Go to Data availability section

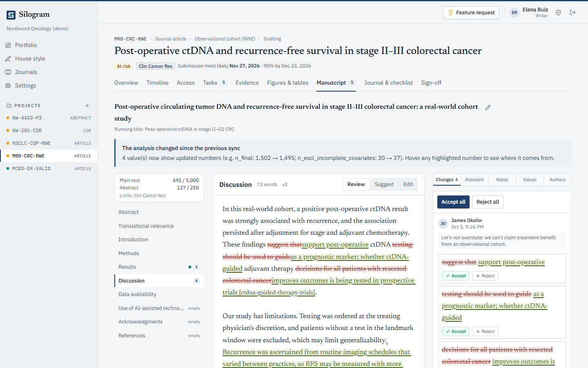click(159, 294)
